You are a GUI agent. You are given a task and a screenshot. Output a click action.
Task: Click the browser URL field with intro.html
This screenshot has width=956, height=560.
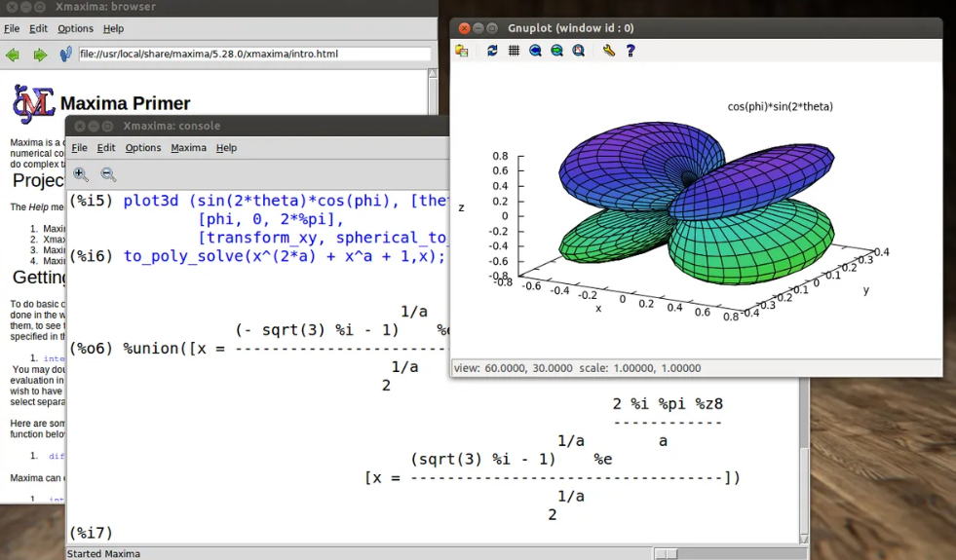(254, 54)
